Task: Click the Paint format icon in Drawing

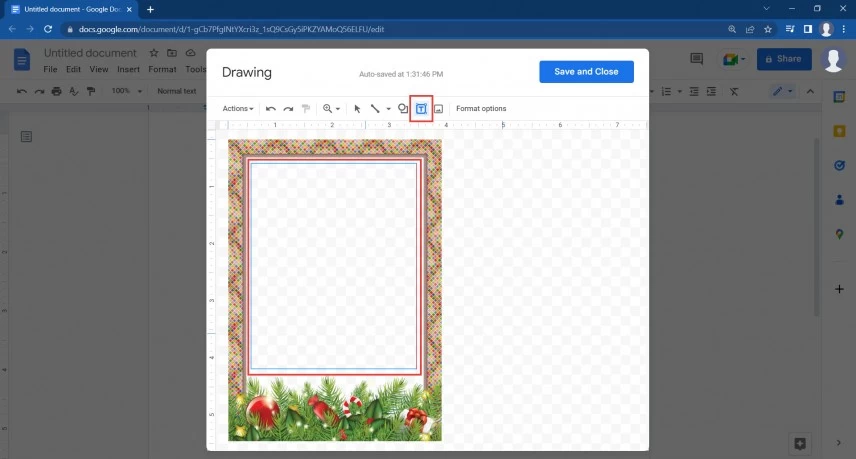Action: 305,108
